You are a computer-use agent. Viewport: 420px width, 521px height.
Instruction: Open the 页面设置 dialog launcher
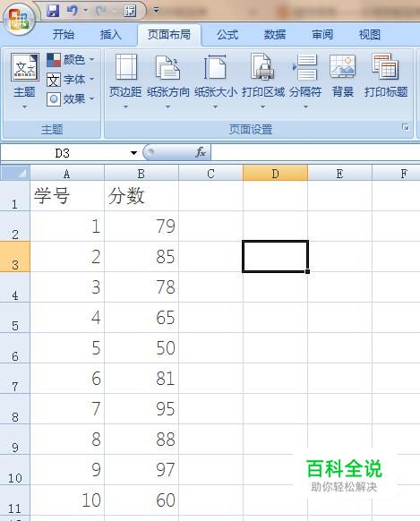pyautogui.click(x=405, y=127)
